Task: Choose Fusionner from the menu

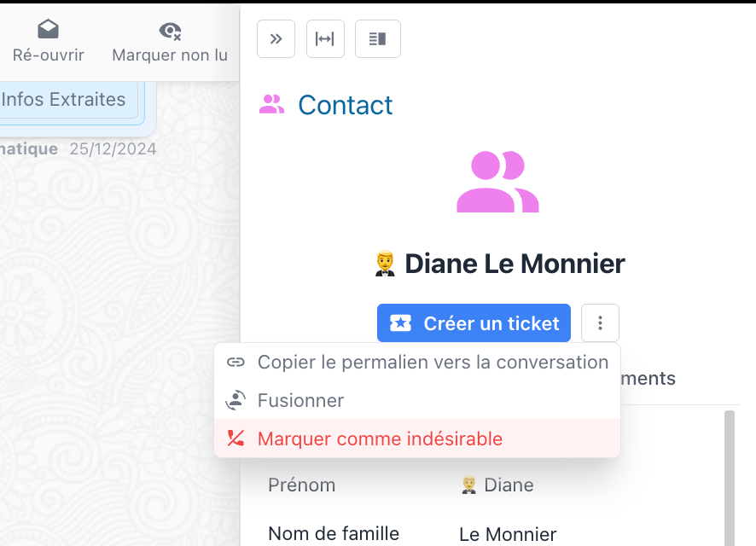Action: tap(300, 400)
